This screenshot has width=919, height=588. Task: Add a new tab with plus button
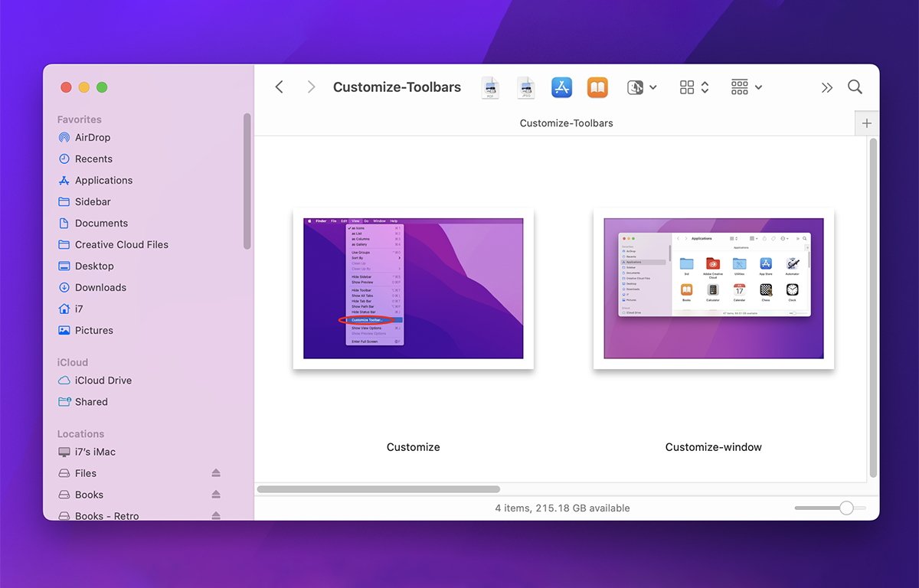click(866, 123)
